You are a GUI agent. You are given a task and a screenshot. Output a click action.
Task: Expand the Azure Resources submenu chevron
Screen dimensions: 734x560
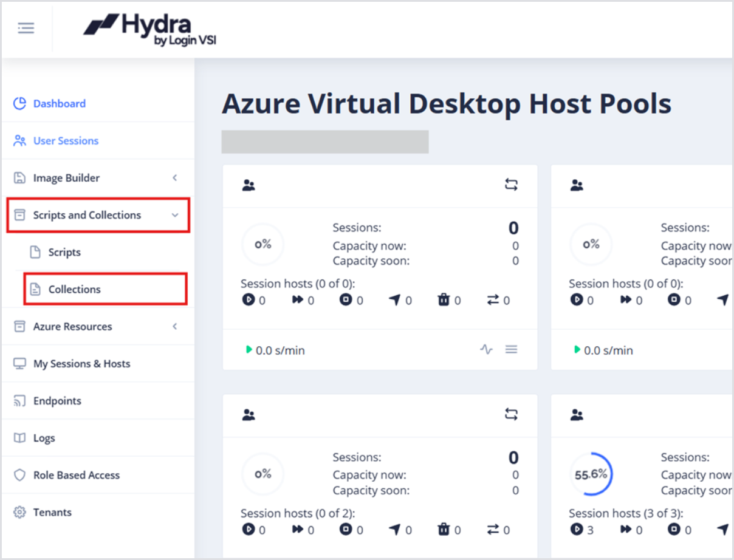click(x=175, y=326)
